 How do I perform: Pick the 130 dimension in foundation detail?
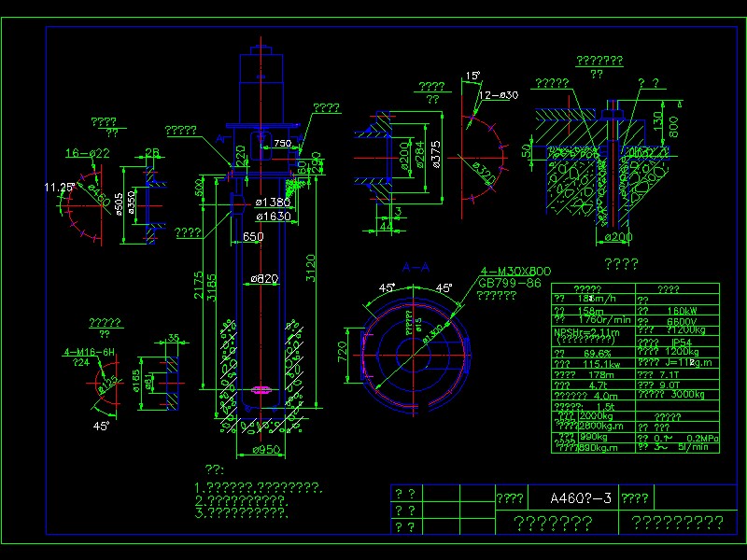657,121
